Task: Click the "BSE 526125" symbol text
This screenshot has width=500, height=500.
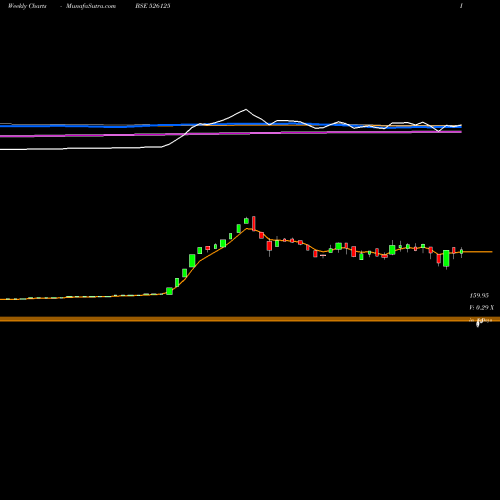Action: pyautogui.click(x=153, y=6)
